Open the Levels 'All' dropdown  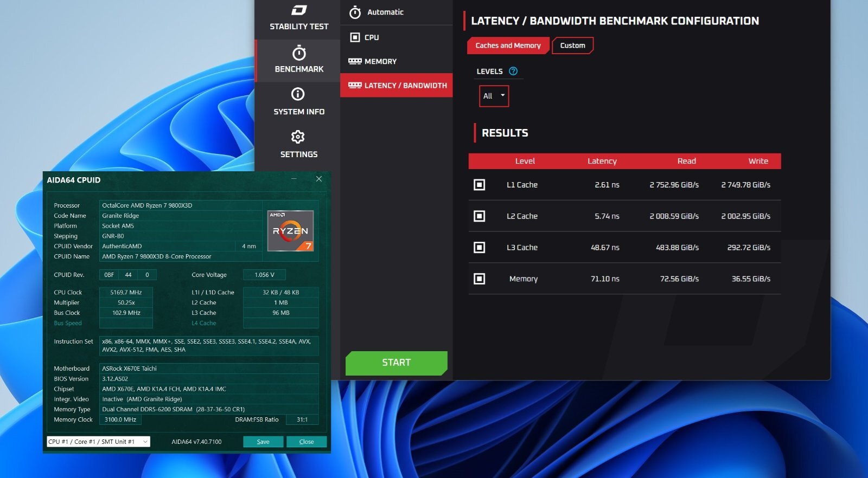click(494, 96)
